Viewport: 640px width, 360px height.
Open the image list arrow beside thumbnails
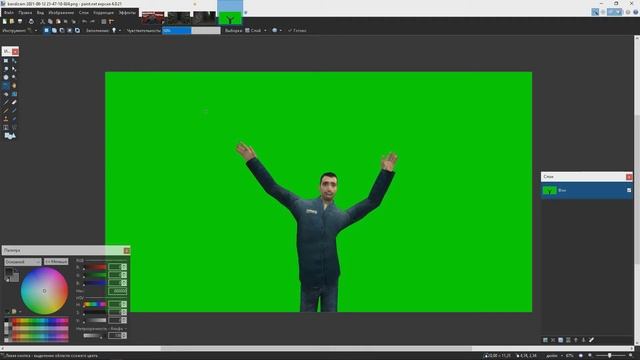(x=245, y=13)
